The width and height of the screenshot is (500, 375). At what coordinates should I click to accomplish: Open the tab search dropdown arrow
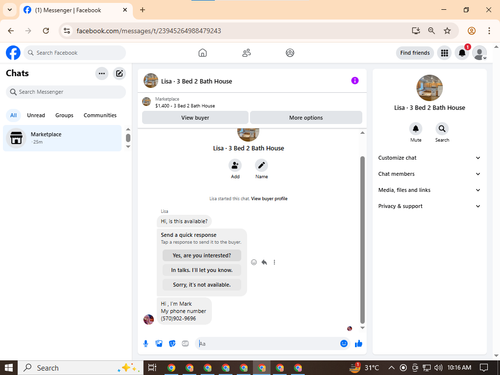click(x=10, y=10)
